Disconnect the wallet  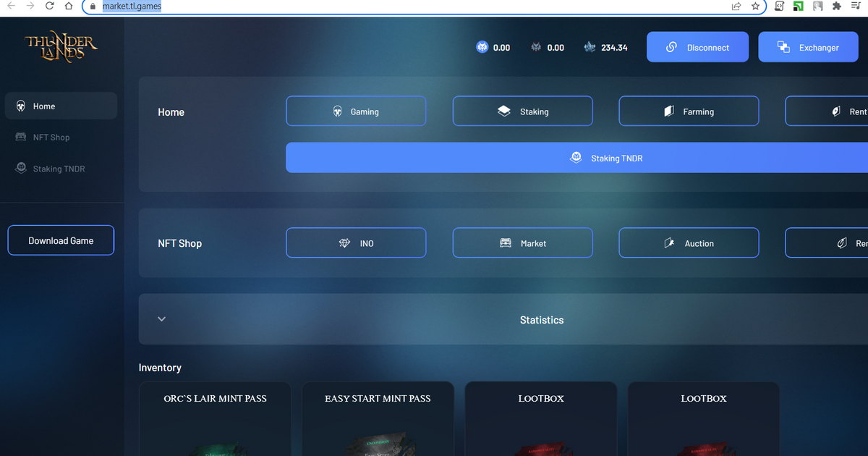pyautogui.click(x=698, y=47)
